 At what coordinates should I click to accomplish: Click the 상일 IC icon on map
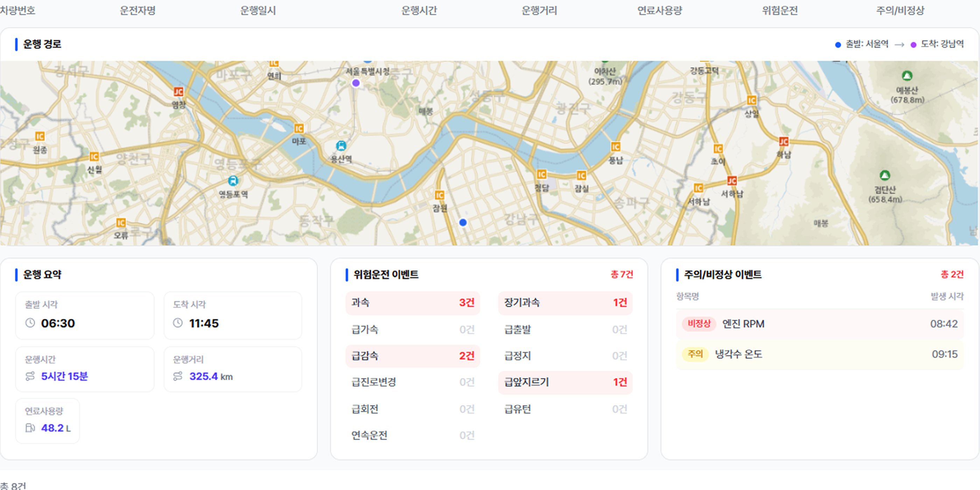[x=752, y=100]
